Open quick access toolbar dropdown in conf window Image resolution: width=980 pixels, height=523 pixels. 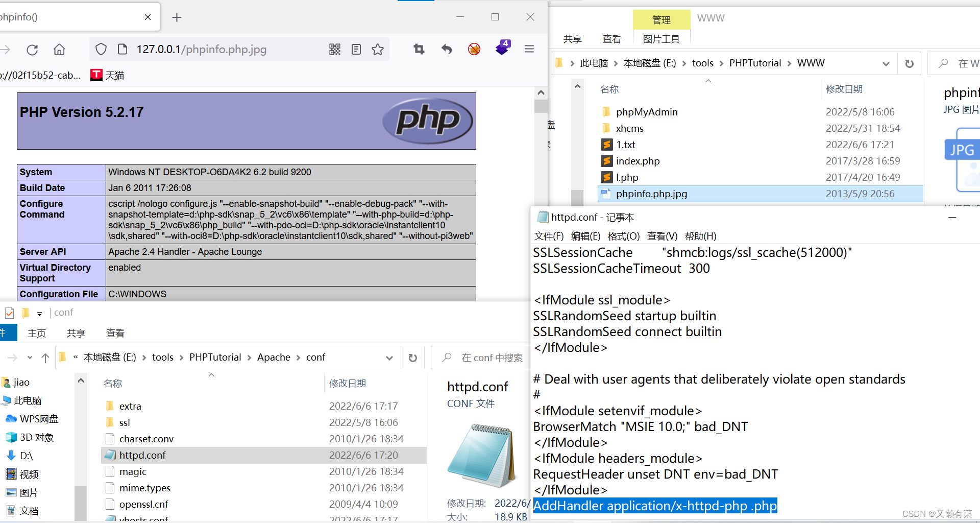pos(39,313)
